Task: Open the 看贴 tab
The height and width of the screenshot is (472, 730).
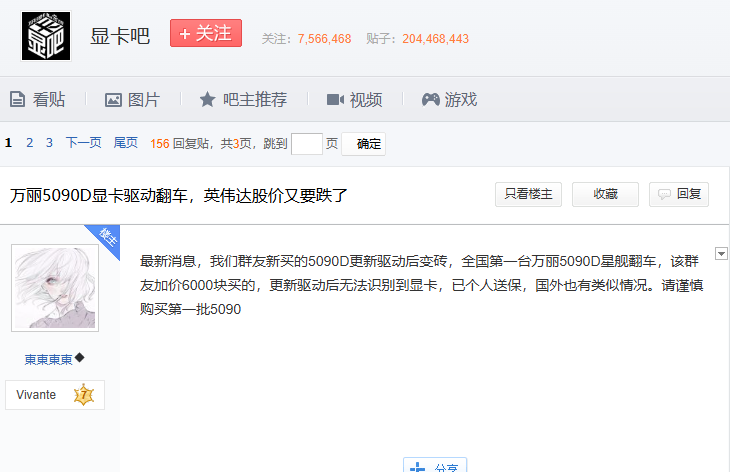Action: coord(37,100)
